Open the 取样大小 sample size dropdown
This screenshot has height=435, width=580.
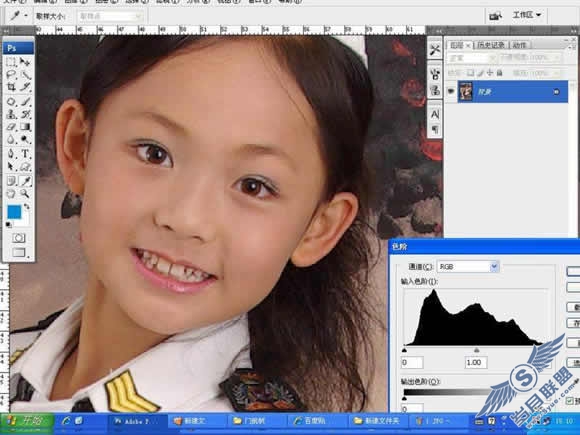click(110, 16)
